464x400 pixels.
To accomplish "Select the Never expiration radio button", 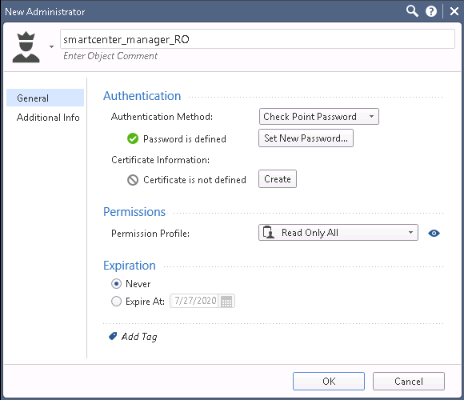I will 116,284.
